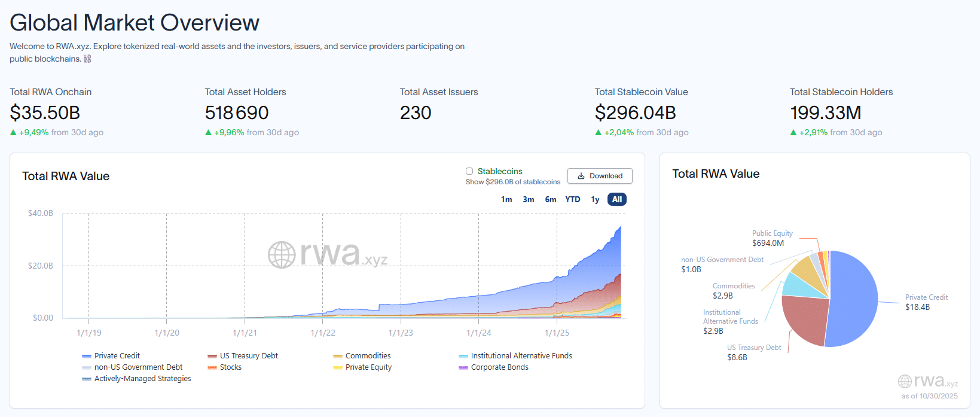Select the 1m time range

click(x=506, y=200)
